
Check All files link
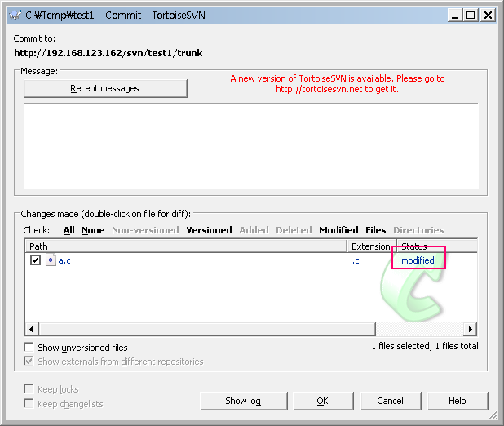click(69, 230)
